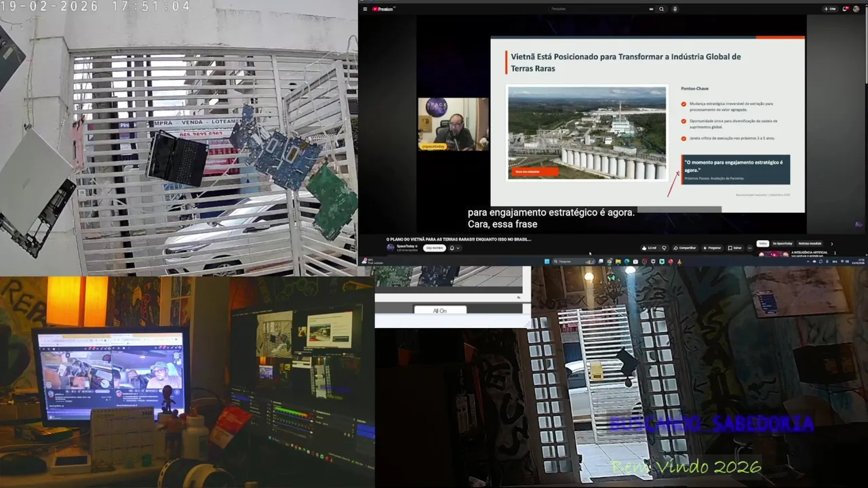The height and width of the screenshot is (488, 868).
Task: Expand channel notification bell dropdown
Action: tap(454, 248)
